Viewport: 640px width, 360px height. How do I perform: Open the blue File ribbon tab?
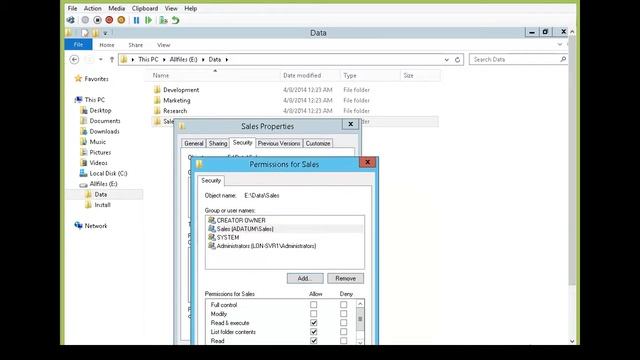78,44
